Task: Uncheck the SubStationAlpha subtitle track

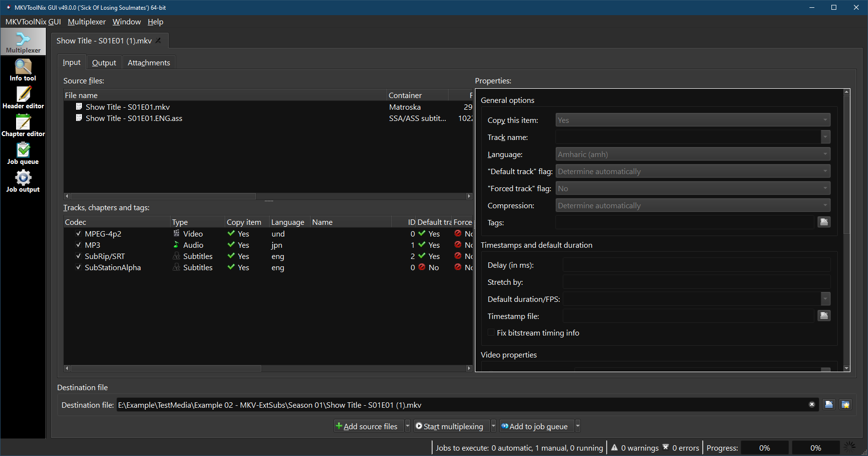Action: click(x=78, y=267)
